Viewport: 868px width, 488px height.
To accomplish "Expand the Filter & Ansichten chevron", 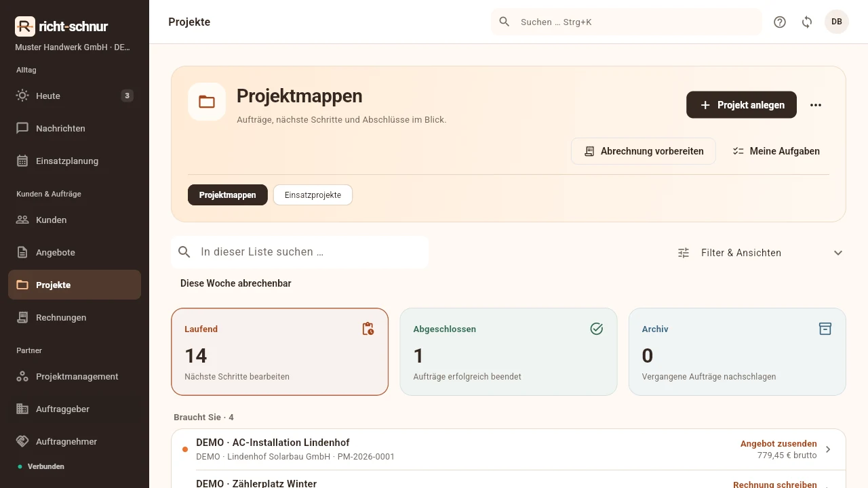I will click(838, 253).
